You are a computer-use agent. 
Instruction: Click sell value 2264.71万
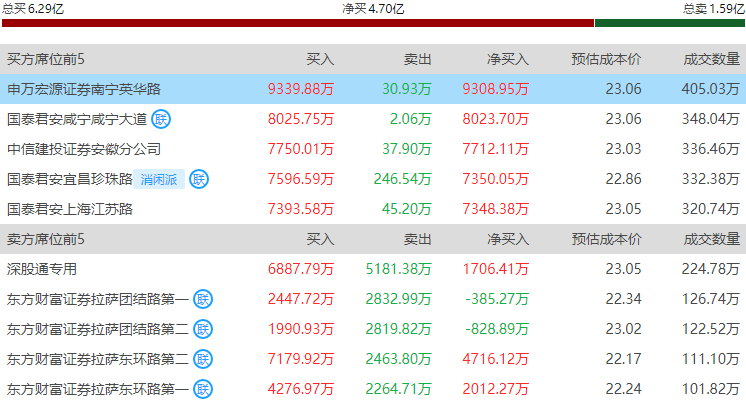click(x=398, y=389)
